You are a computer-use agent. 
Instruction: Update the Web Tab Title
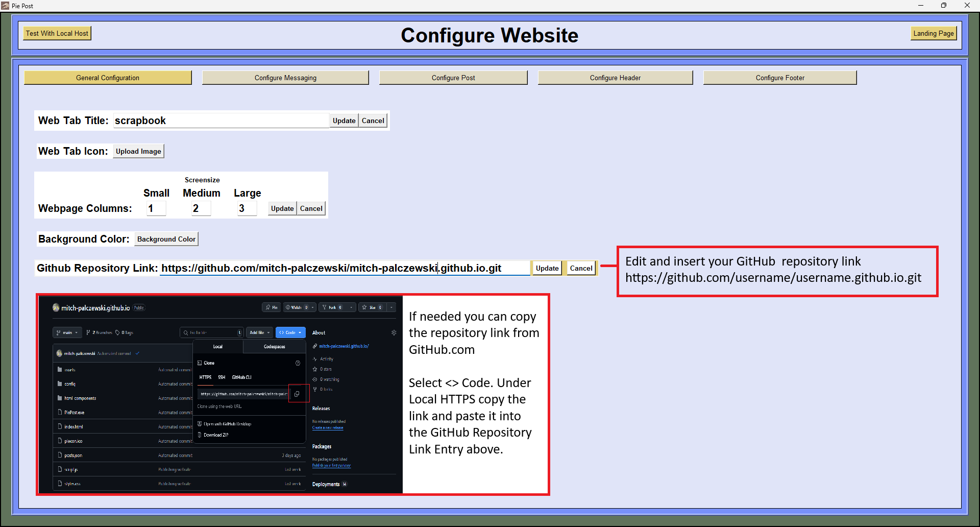coord(344,121)
